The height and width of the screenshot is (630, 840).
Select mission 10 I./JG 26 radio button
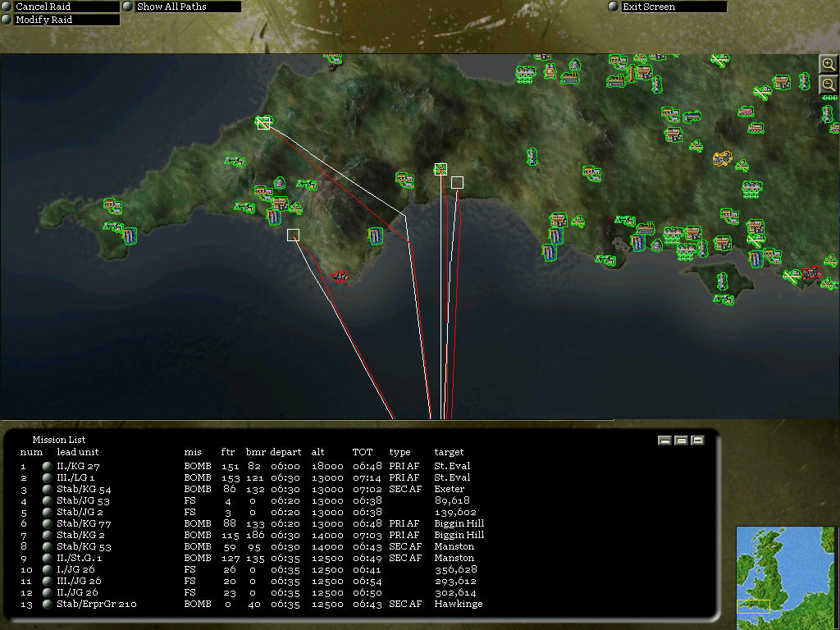pos(47,569)
